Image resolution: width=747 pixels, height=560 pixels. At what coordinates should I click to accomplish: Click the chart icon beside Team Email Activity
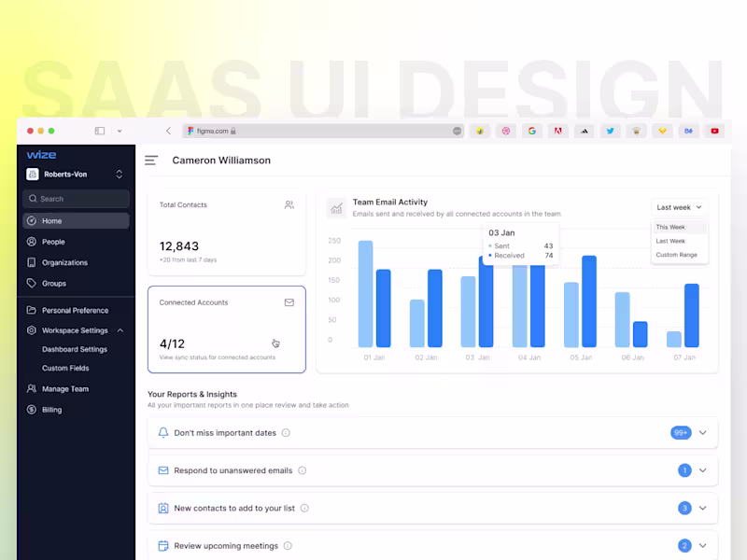336,207
